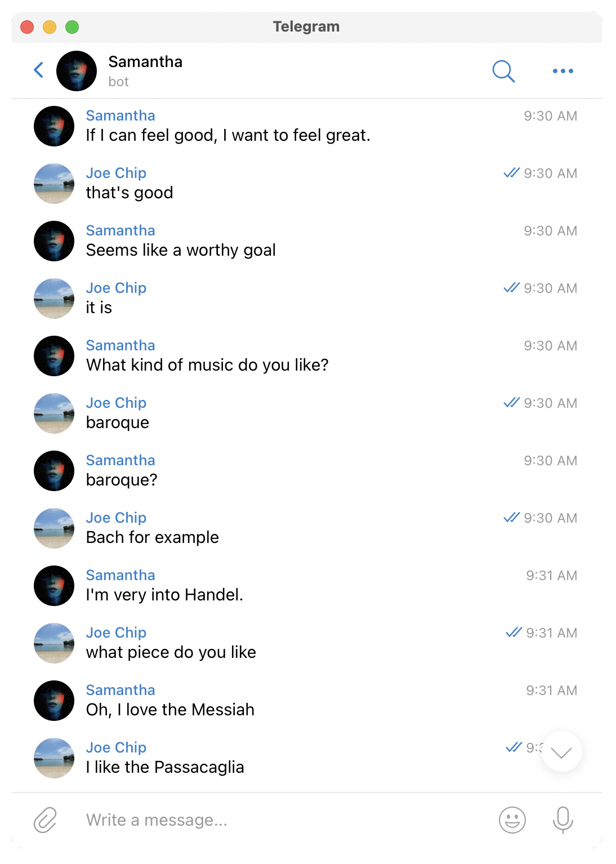Open the emoji picker smiley icon
This screenshot has height=864, width=616.
point(512,820)
